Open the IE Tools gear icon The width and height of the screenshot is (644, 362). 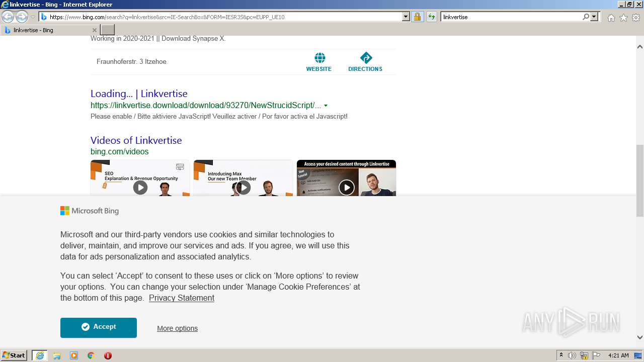[x=636, y=18]
